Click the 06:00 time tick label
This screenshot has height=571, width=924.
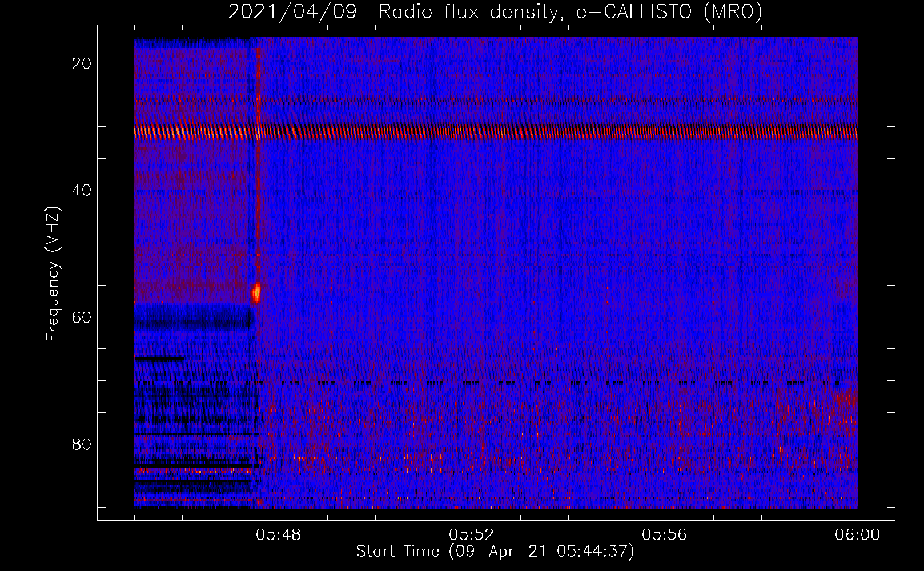[858, 535]
